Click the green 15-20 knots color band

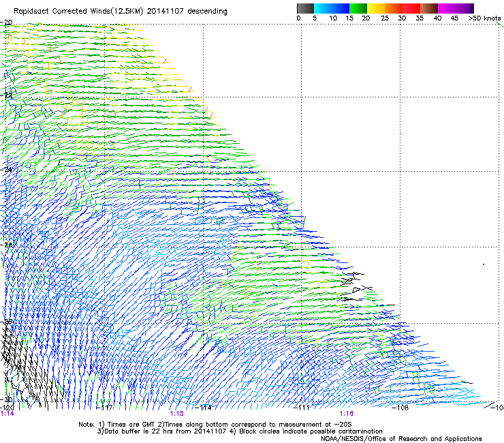pyautogui.click(x=358, y=8)
